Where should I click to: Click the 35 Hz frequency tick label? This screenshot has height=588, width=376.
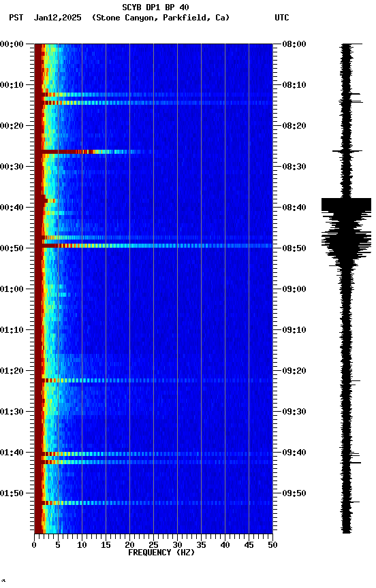coord(201,545)
